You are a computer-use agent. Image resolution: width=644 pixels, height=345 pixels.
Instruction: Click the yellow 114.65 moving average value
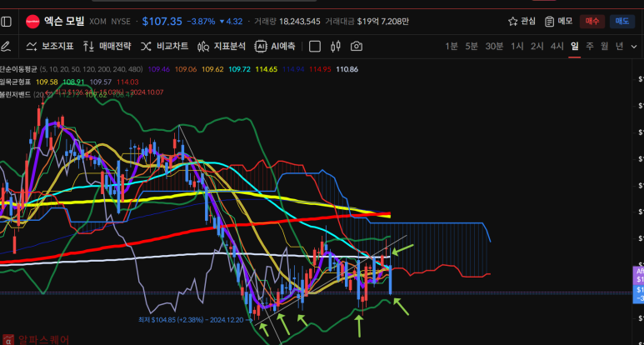tap(266, 69)
